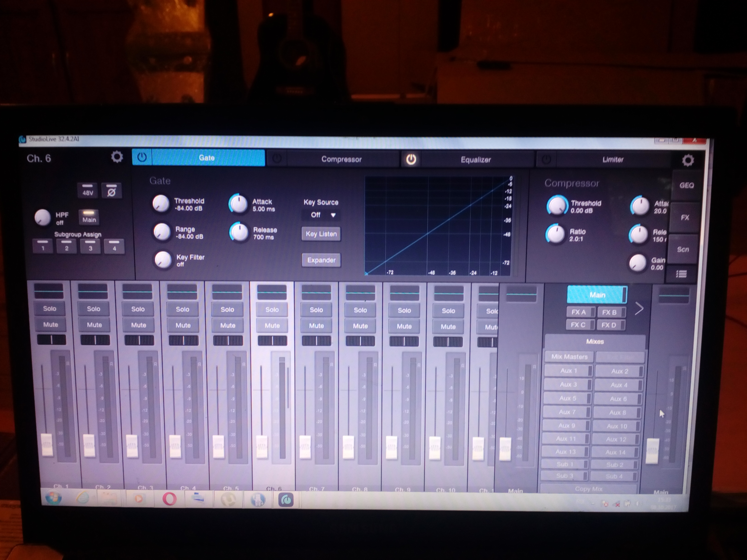
Task: Click the Compressor power icon
Action: click(x=277, y=159)
